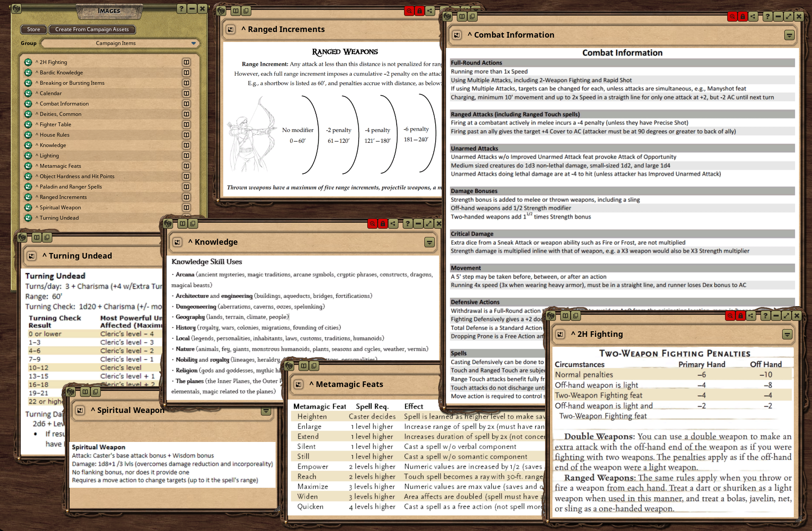Viewport: 812px width, 531px height.
Task: Toggle the red lock on Combat Information window
Action: click(x=743, y=16)
